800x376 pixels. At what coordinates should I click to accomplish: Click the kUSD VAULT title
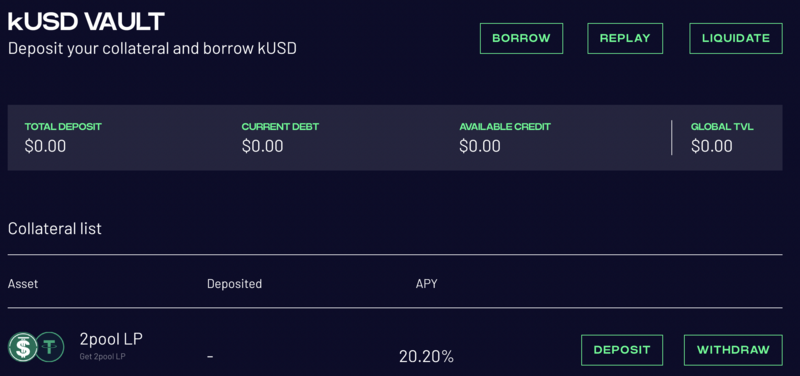pyautogui.click(x=86, y=22)
